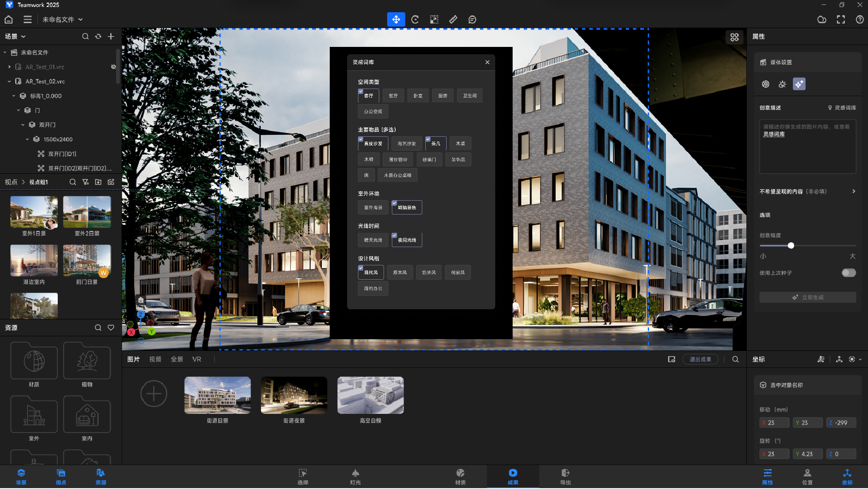Check the 餐厅 space type option

click(393, 96)
